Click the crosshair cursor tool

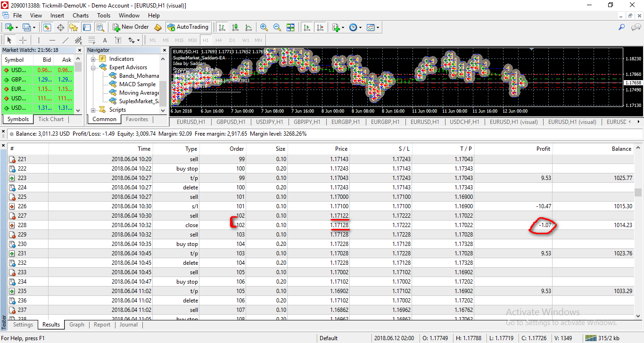click(x=23, y=40)
